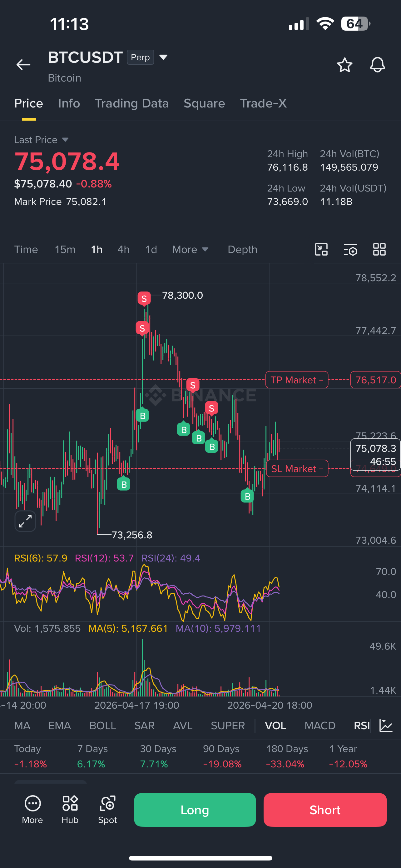This screenshot has height=868, width=401.
Task: Open the Hub icon
Action: coord(70,809)
